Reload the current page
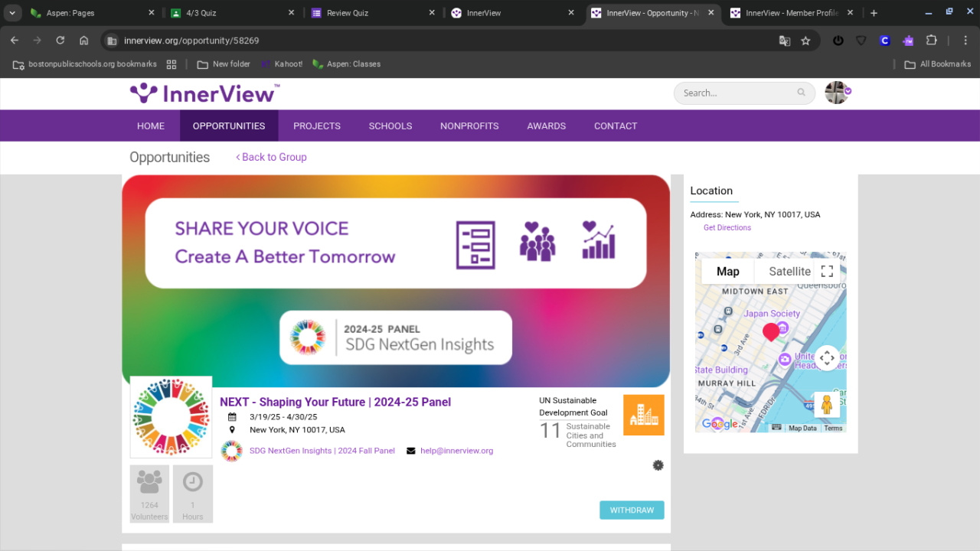 (x=60, y=41)
